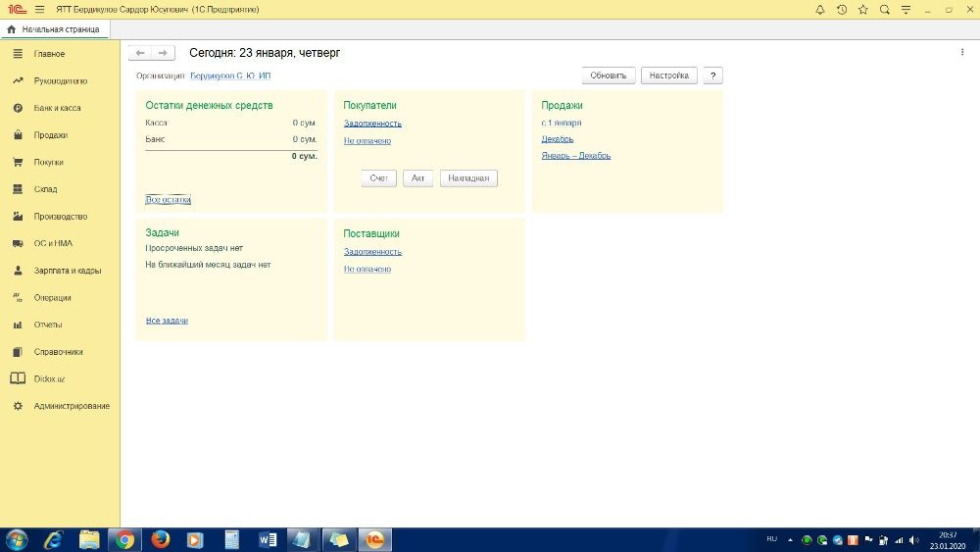Screen dimensions: 980x552
Task: Click the Didox.uz open-book icon
Action: coord(18,378)
